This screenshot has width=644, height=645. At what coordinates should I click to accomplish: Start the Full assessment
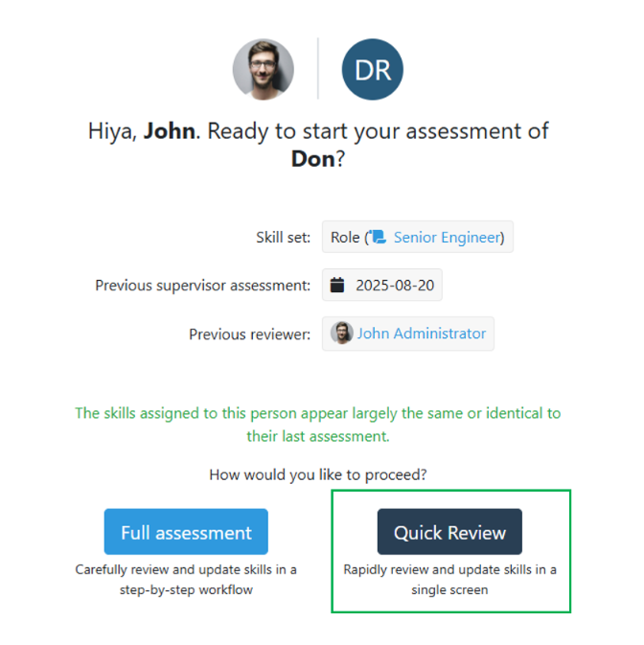(x=186, y=532)
